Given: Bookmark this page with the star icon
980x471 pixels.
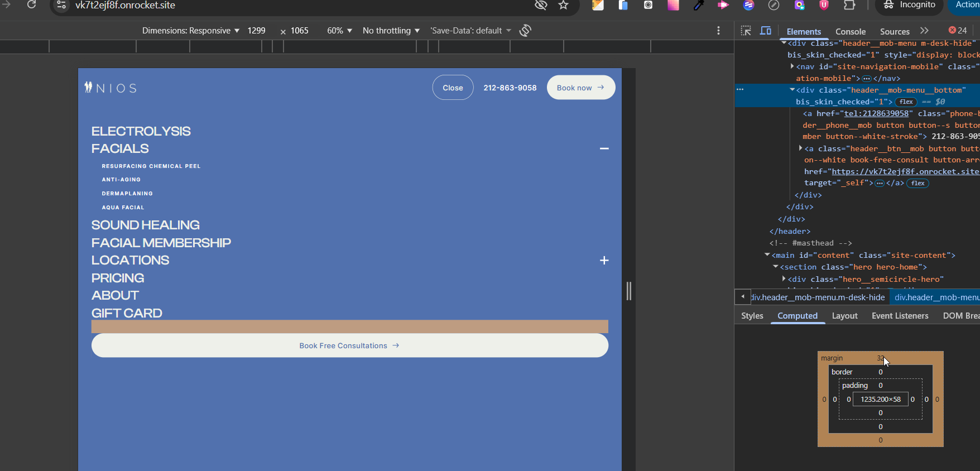Looking at the screenshot, I should [x=564, y=5].
